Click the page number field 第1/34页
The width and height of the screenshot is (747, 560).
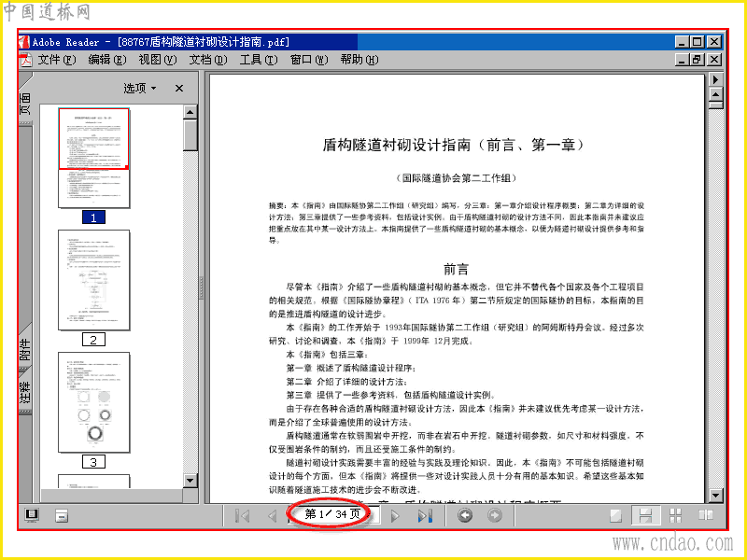click(332, 514)
